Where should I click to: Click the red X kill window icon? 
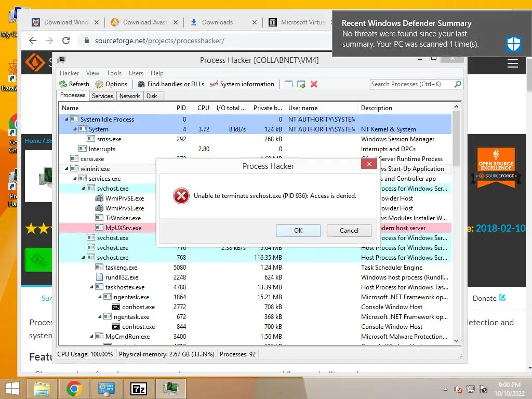[x=314, y=84]
